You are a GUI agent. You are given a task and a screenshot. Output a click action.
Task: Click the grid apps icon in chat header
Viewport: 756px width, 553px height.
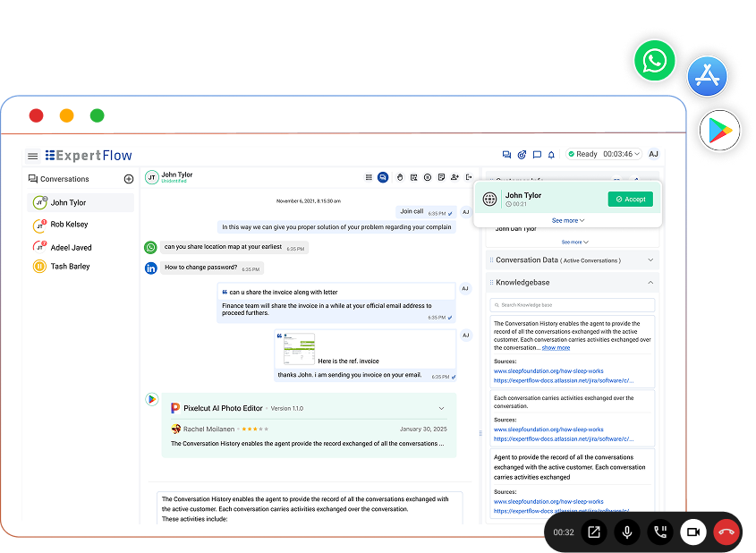pos(369,178)
